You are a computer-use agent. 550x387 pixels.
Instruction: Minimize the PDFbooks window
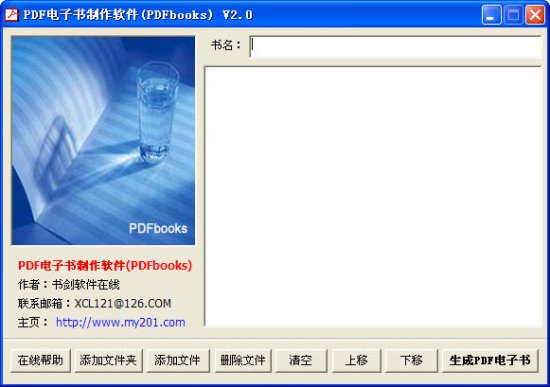pos(491,15)
